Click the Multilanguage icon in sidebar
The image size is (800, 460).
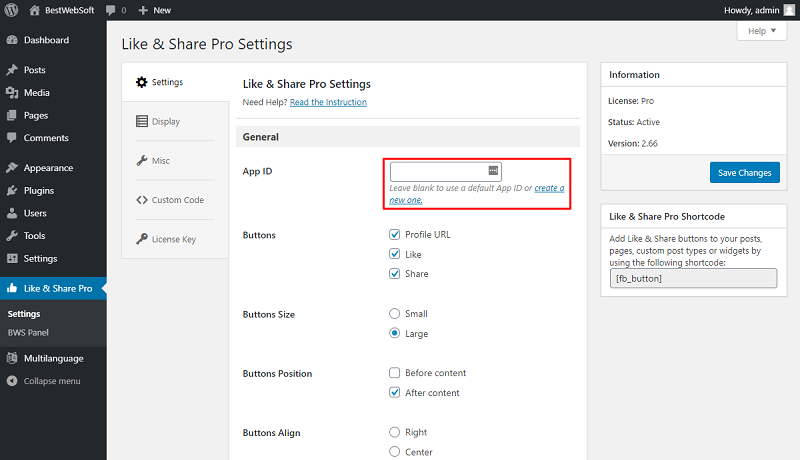12,359
